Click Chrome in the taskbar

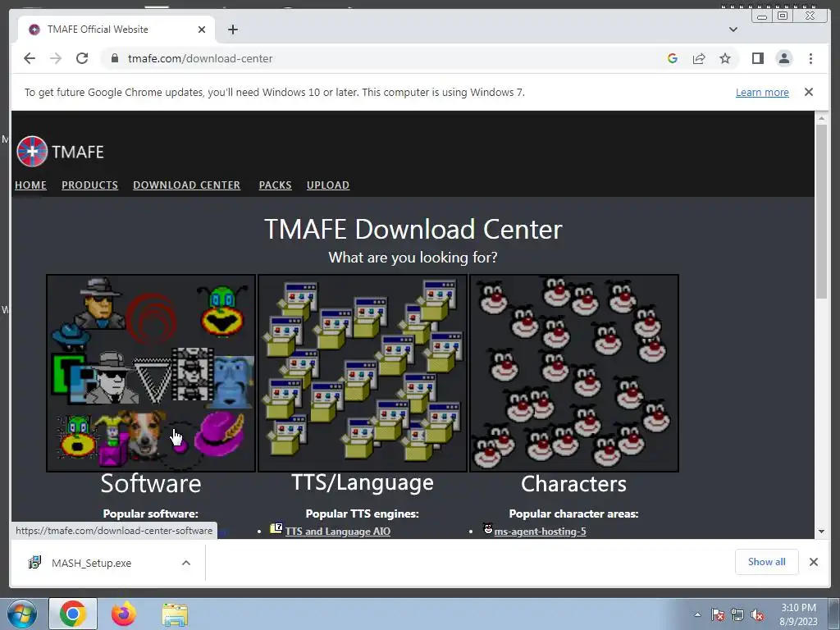(73, 614)
